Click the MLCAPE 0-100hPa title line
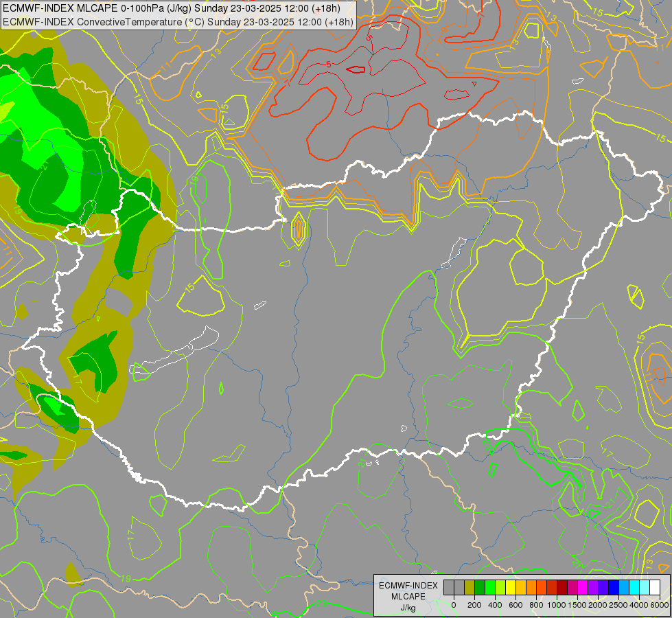 tap(172, 8)
